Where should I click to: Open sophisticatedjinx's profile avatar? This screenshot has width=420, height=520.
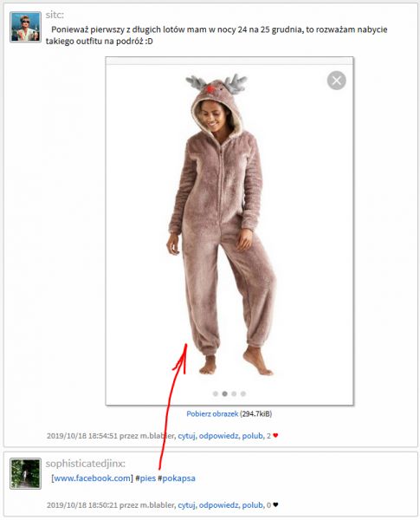pos(25,473)
